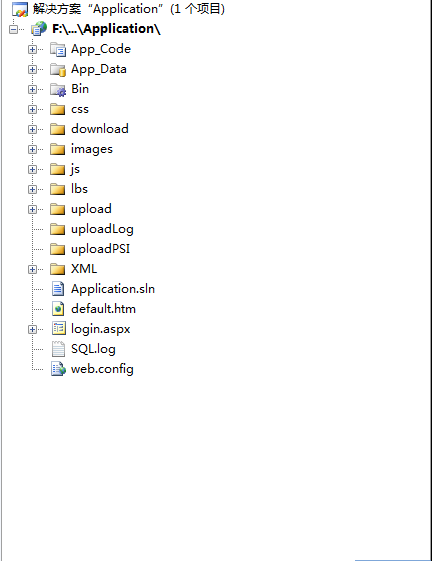Click the download folder icon

58,129
